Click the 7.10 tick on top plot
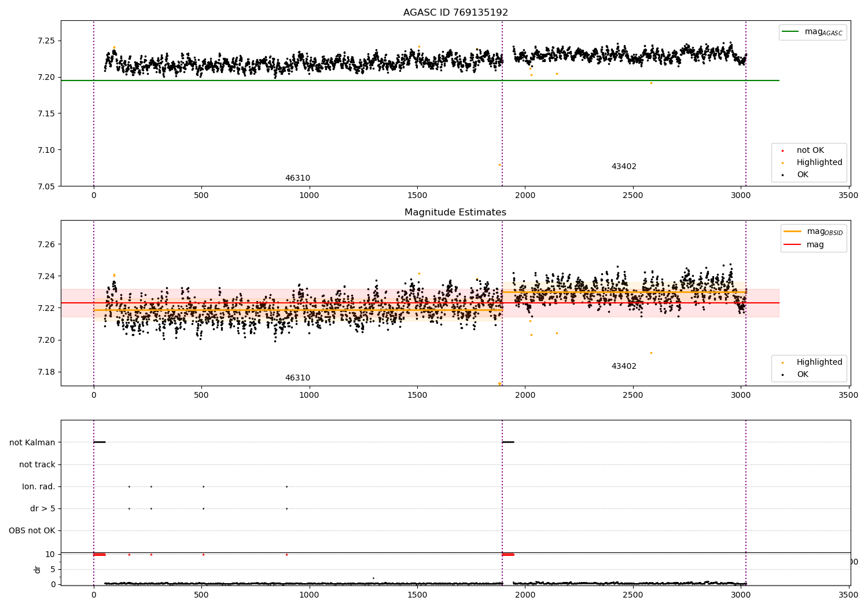The width and height of the screenshot is (868, 608). 47,150
